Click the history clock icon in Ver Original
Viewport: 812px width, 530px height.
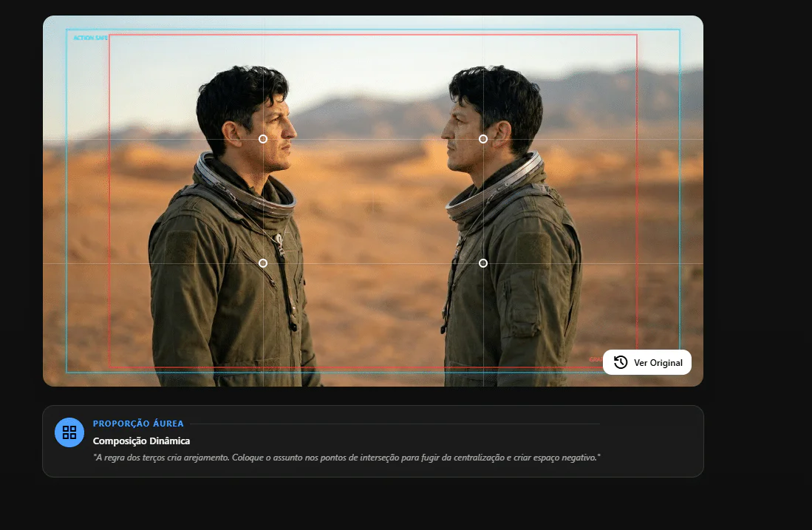coord(621,362)
